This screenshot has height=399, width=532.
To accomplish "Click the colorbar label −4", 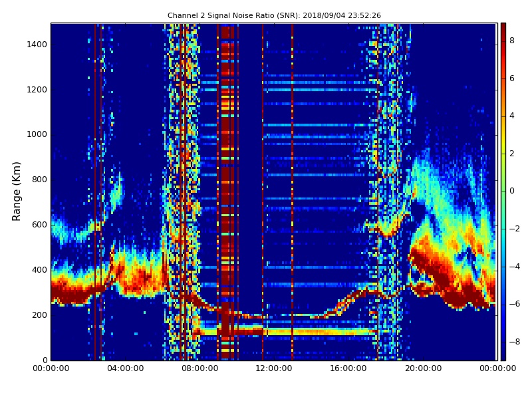I will pos(515,267).
